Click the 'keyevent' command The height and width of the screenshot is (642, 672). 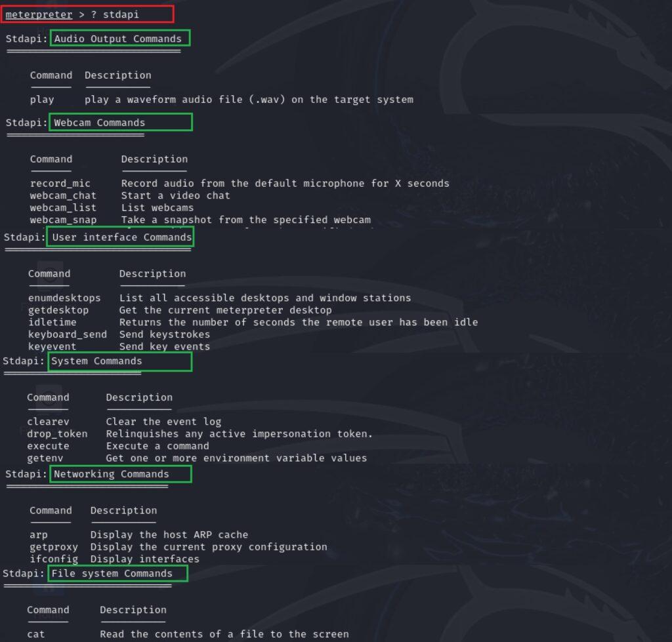(52, 346)
